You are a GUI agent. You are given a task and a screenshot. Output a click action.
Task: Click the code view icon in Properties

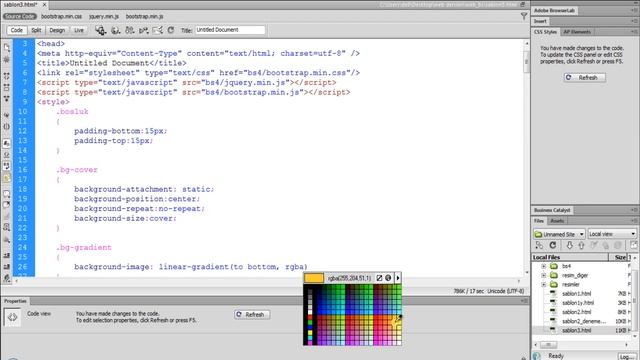[12, 317]
